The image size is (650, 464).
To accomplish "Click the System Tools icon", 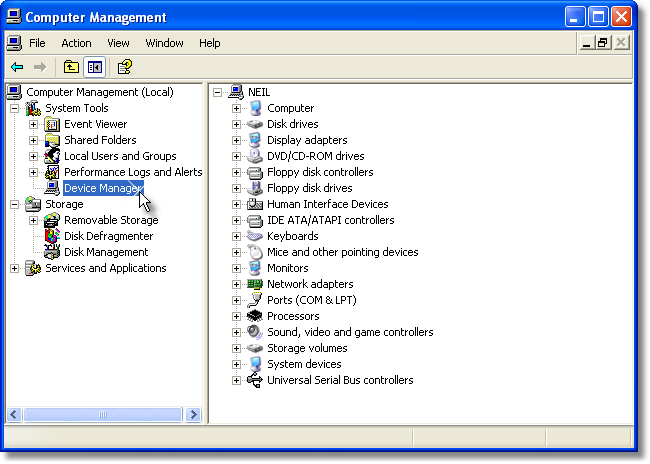I will (x=33, y=109).
